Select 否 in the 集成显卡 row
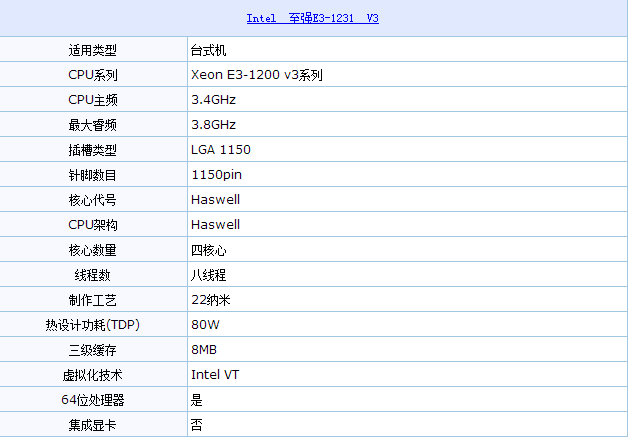The image size is (628, 437). (197, 425)
